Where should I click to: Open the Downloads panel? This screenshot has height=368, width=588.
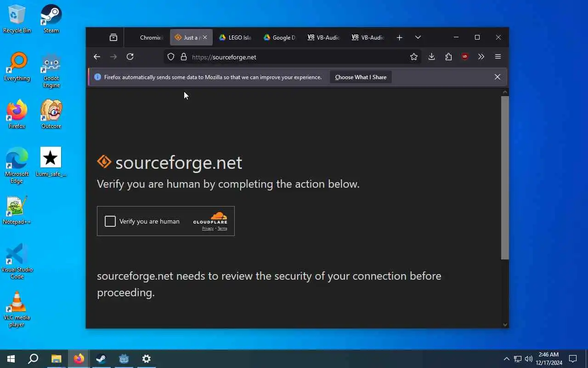tap(431, 57)
